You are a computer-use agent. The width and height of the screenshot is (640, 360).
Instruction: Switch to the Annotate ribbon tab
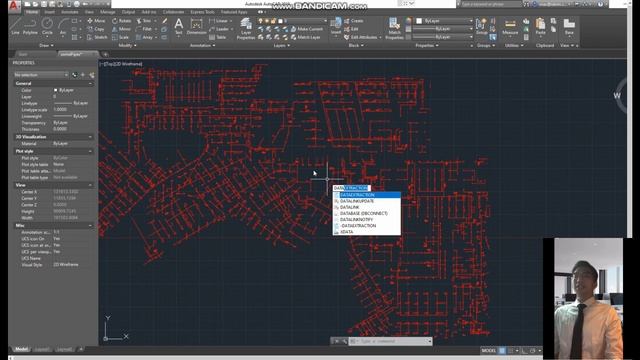[70, 12]
